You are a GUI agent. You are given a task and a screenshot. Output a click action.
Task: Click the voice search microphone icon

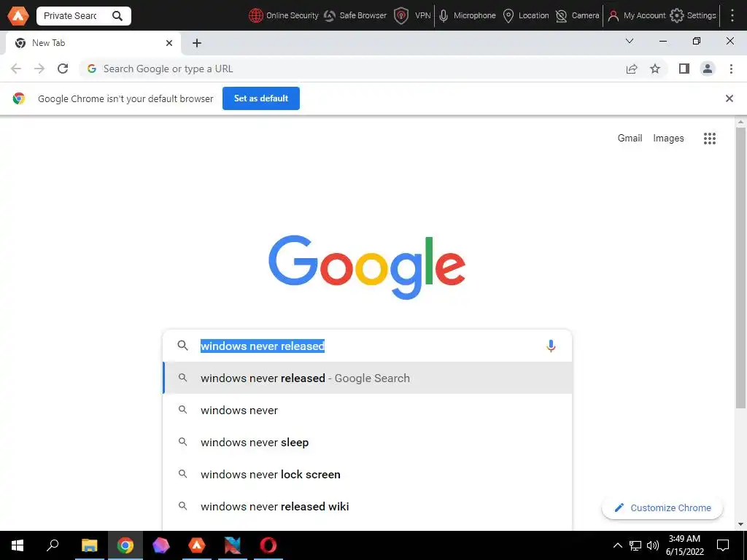click(x=551, y=346)
